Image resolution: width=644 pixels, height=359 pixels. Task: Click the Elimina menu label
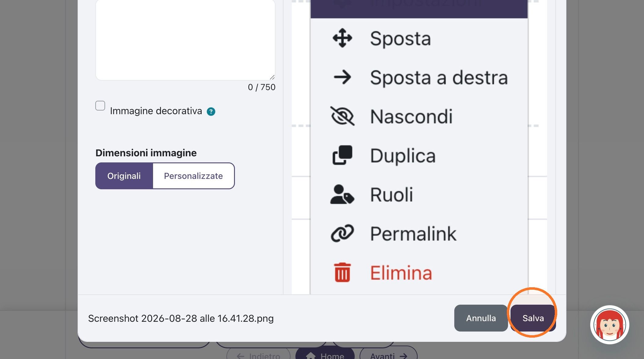coord(401,273)
